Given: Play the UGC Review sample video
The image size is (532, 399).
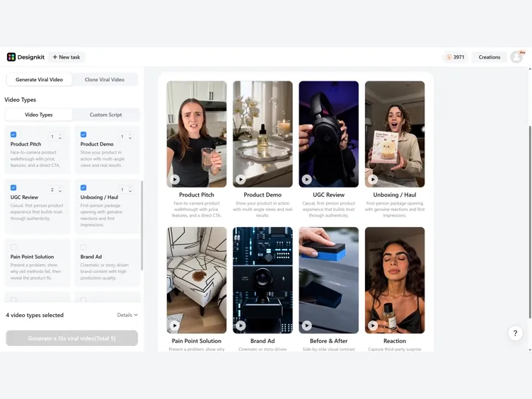Looking at the screenshot, I should click(x=307, y=179).
